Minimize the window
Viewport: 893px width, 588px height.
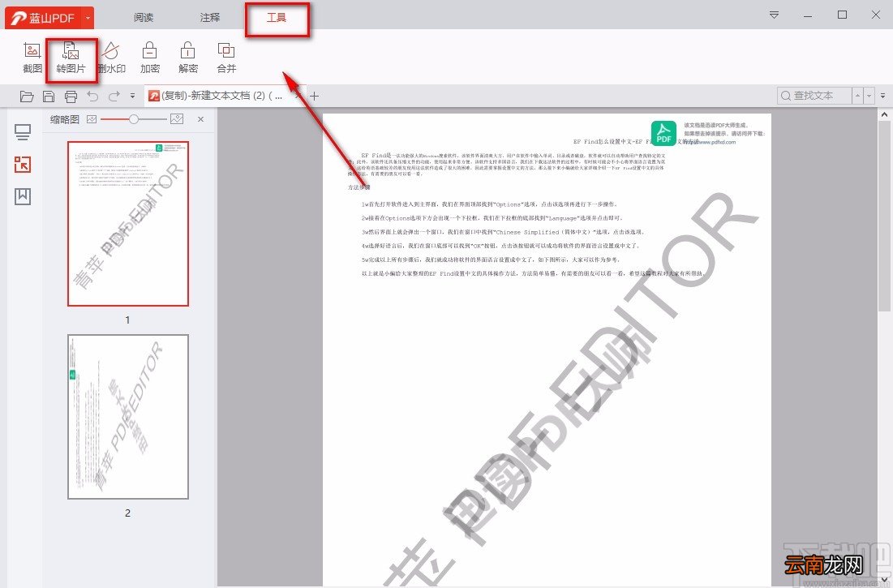[x=808, y=15]
